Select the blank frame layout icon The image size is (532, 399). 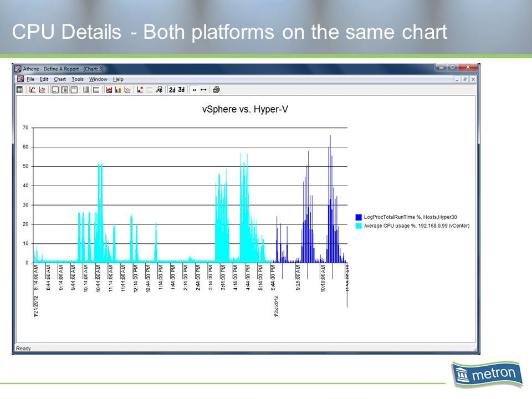coord(55,90)
